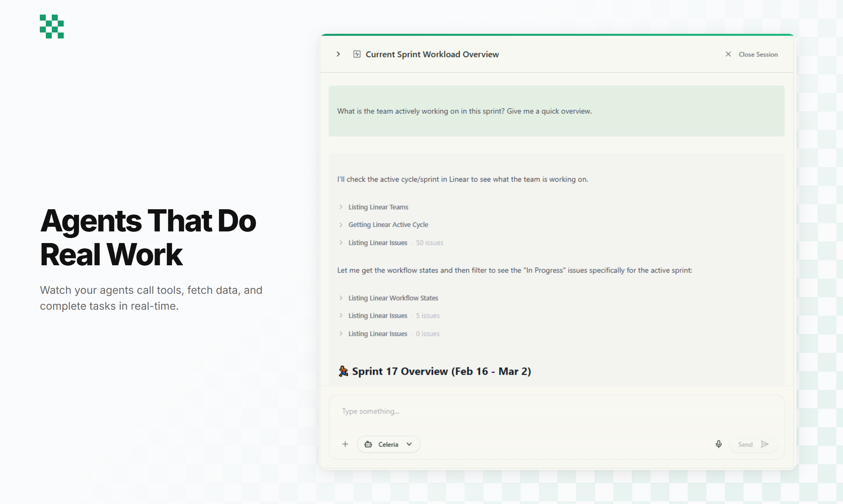
Task: Click the Current Sprint Workload Overview title
Action: tap(432, 54)
